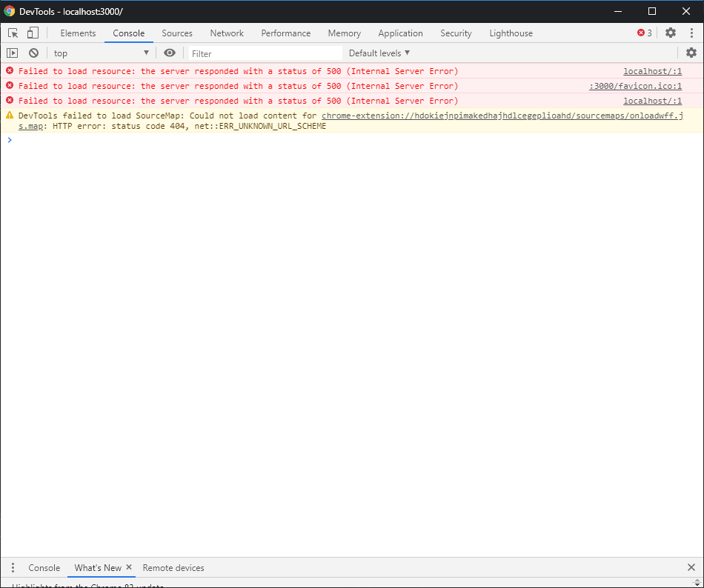Open DevTools main settings gear
Viewport: 704px width, 588px height.
(x=670, y=33)
